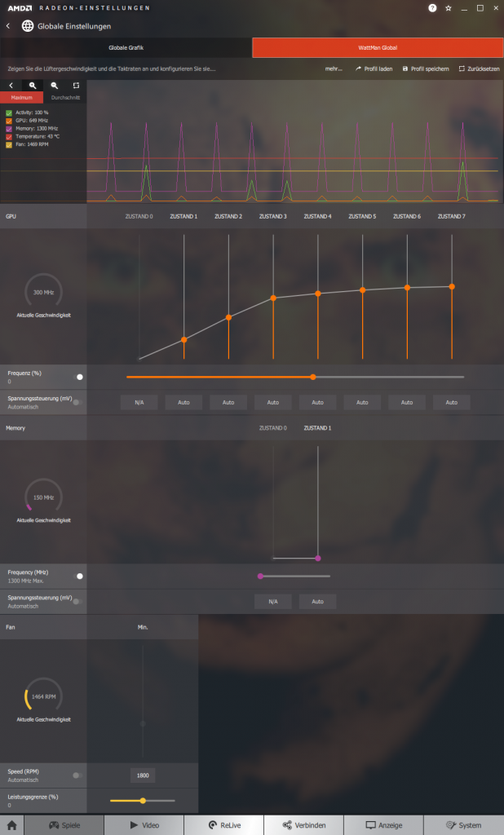This screenshot has width=504, height=835.
Task: Click Memory Zustand 1 voltage Auto button
Action: (317, 602)
